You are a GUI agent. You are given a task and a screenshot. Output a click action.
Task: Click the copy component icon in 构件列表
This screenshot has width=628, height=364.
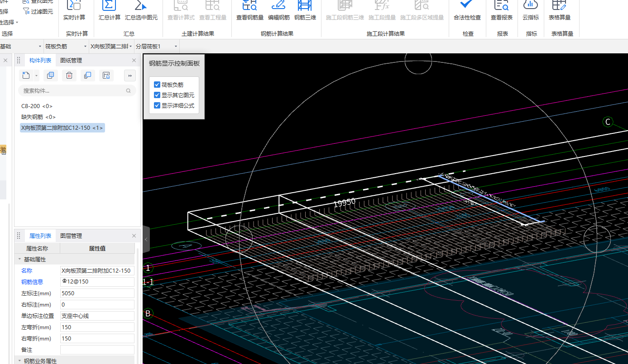pos(51,76)
